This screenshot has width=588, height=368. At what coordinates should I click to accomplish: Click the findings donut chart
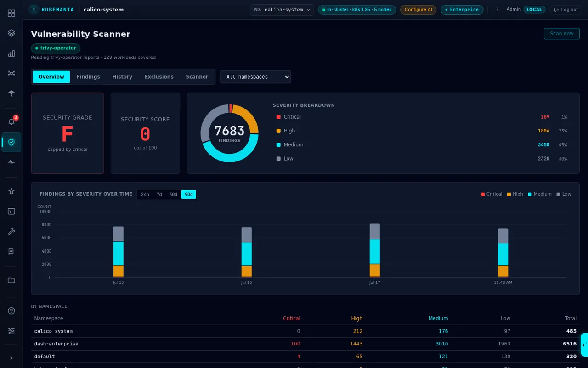[x=229, y=133]
